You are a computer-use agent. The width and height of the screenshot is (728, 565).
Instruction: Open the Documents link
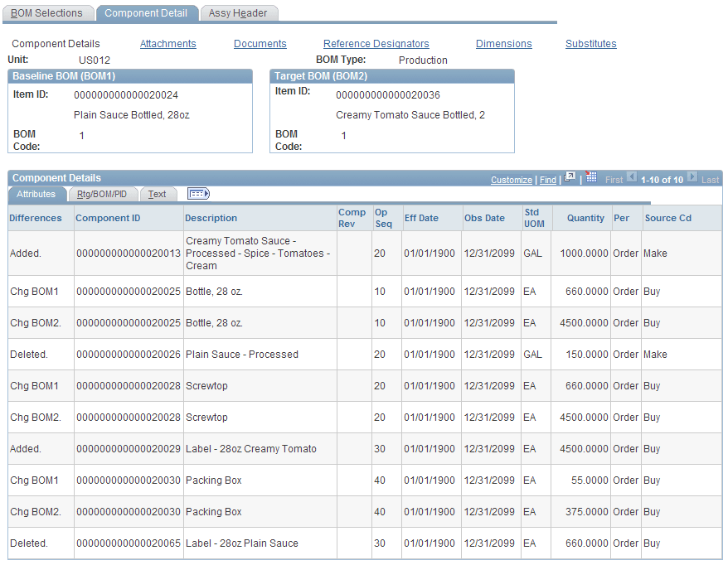point(260,43)
